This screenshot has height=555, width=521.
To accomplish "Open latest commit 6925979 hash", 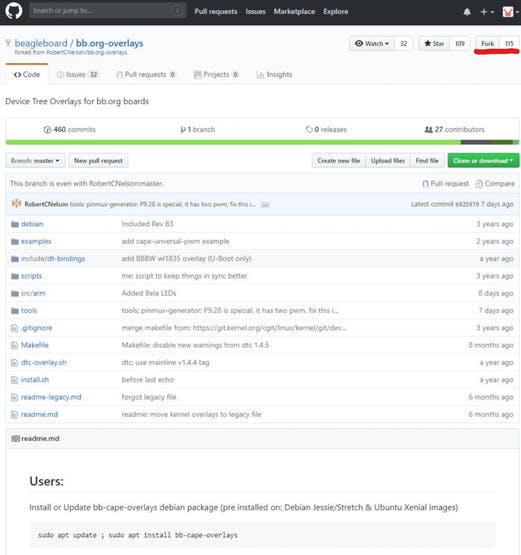I will (466, 204).
